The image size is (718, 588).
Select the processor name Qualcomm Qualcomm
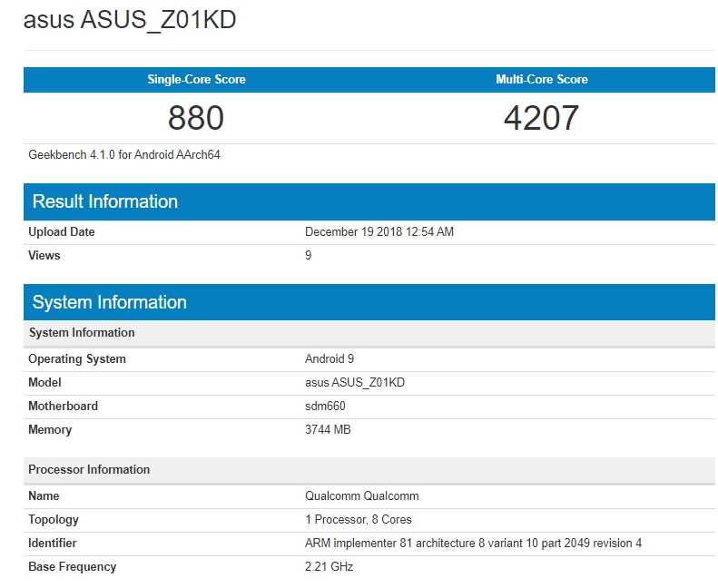click(x=362, y=496)
